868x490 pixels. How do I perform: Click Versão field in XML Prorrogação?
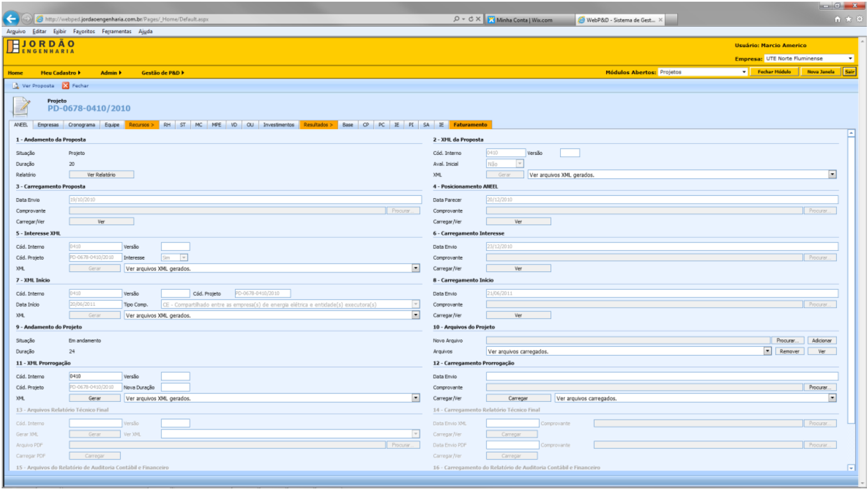(x=175, y=376)
